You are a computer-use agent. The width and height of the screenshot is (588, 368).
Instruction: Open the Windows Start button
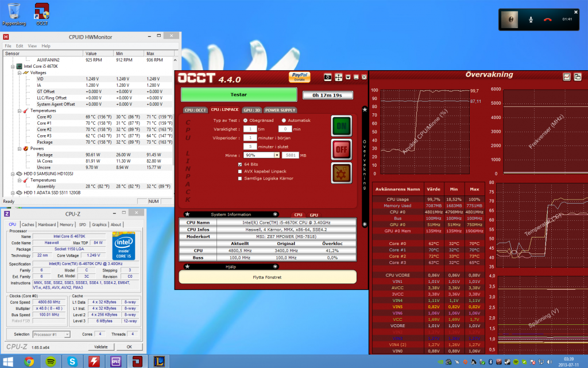(x=7, y=362)
